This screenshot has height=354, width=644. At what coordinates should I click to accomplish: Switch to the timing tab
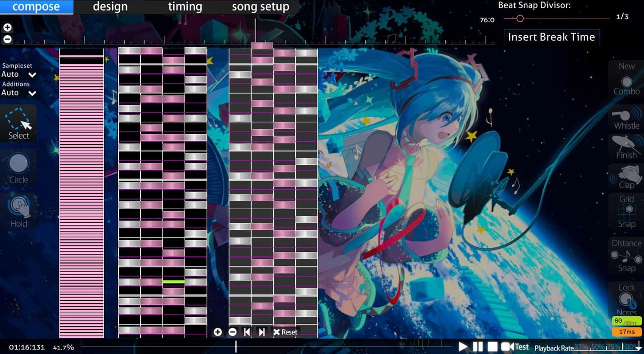(x=185, y=7)
